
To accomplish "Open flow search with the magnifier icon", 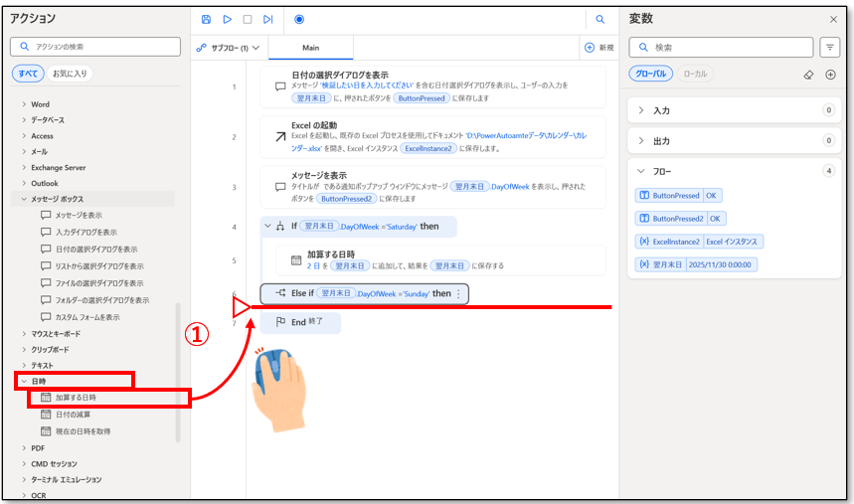I will click(x=600, y=19).
